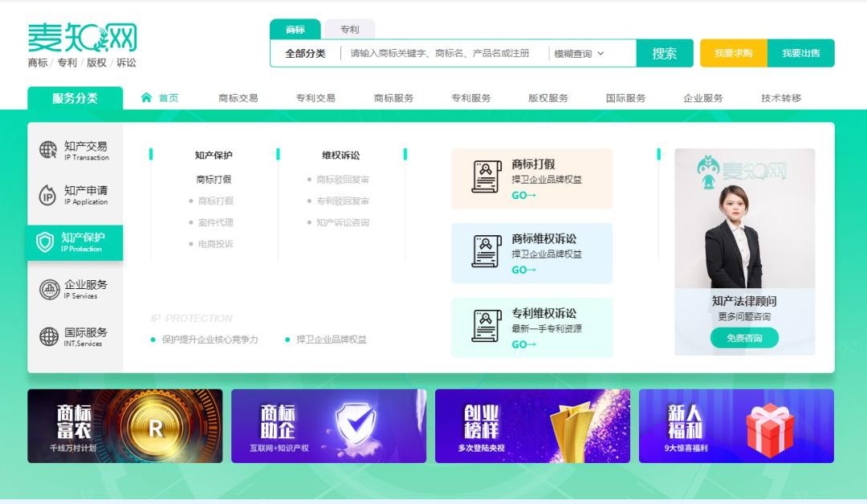Open the 电商投诉 link

click(216, 244)
